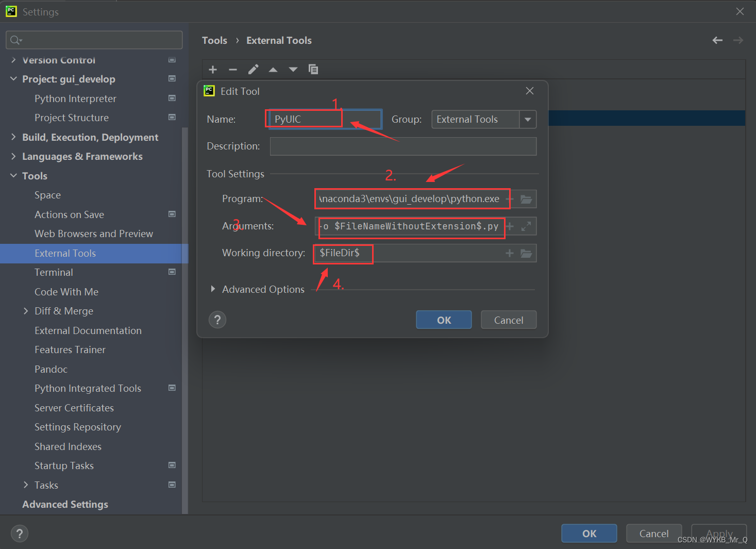Image resolution: width=756 pixels, height=549 pixels.
Task: Remove selected tool with minus icon
Action: click(x=233, y=70)
